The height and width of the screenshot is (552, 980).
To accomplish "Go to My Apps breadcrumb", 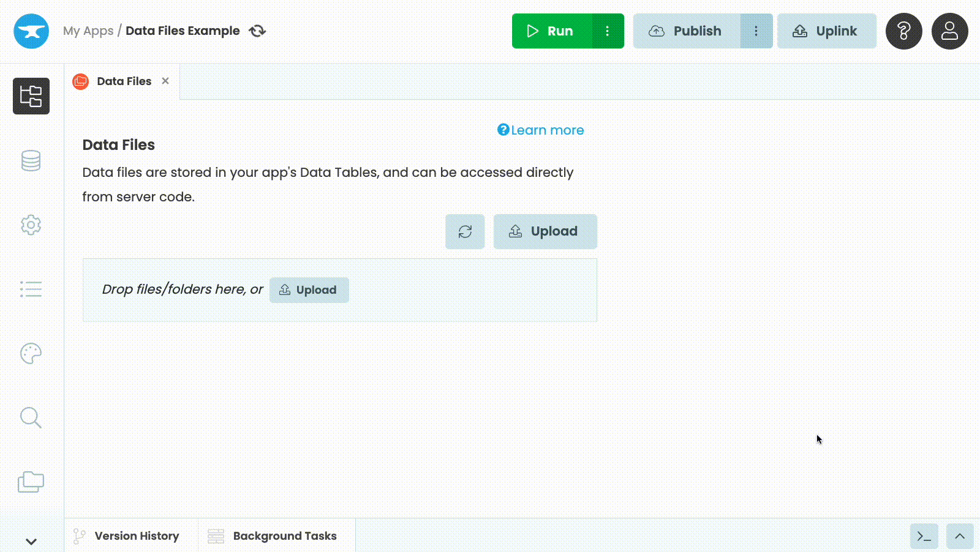I will tap(88, 31).
